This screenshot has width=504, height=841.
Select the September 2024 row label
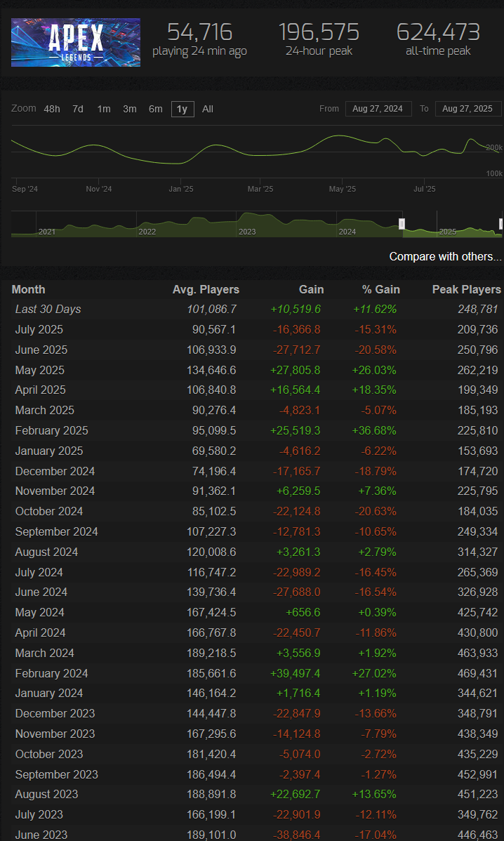(x=57, y=532)
